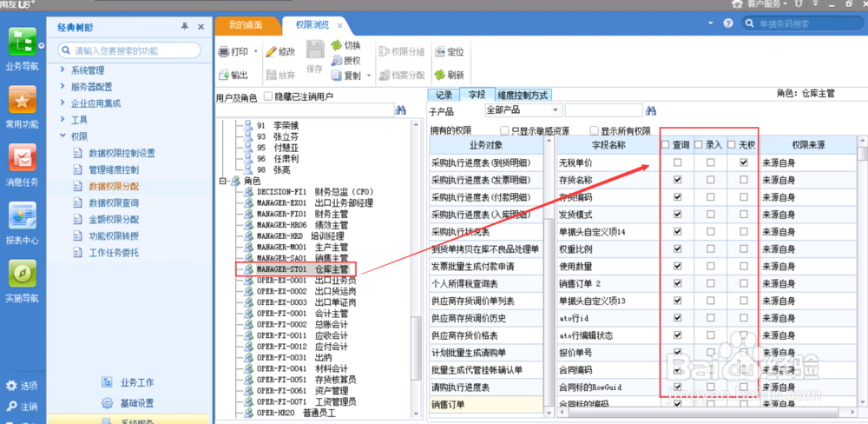Toggle the 显示所有权限 checkbox
Viewport: 868px width, 424px height.
[x=595, y=131]
